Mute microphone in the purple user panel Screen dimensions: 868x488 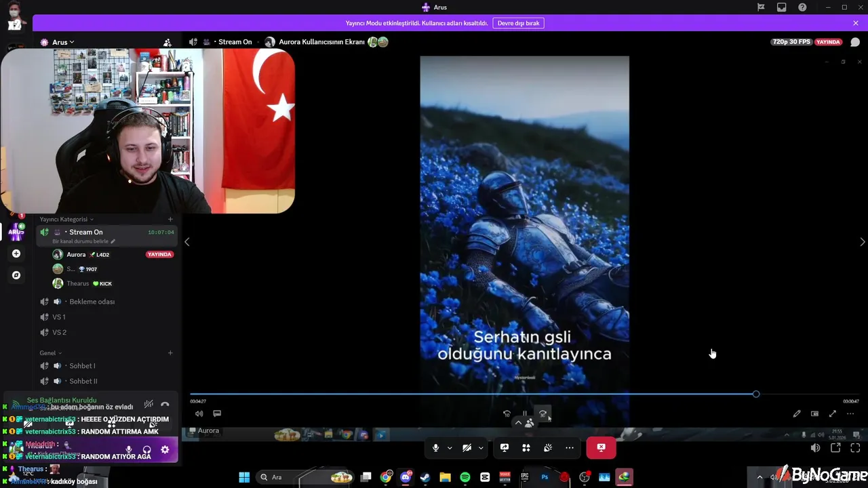click(129, 449)
